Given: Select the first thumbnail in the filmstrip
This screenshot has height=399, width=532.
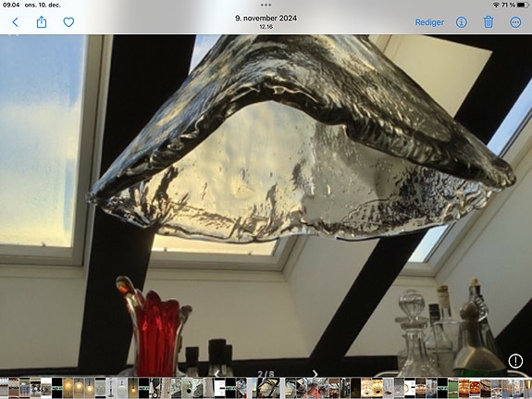Looking at the screenshot, I should pos(4,388).
